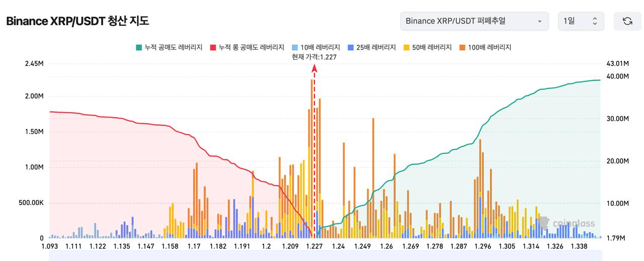This screenshot has height=261, width=644.
Task: Toggle the 100배 레버리지 legend series
Action: pyautogui.click(x=485, y=47)
